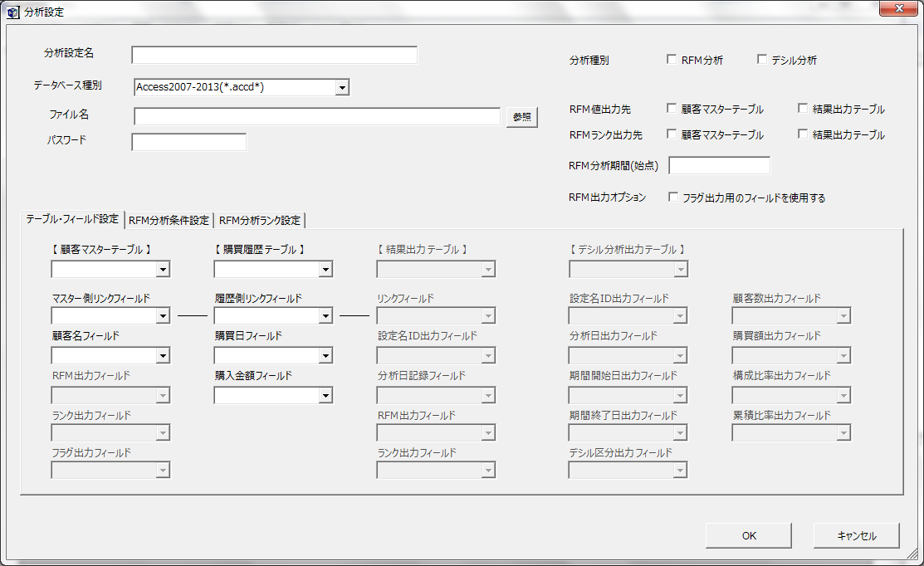Click the OK button
This screenshot has height=566, width=924.
pyautogui.click(x=748, y=536)
